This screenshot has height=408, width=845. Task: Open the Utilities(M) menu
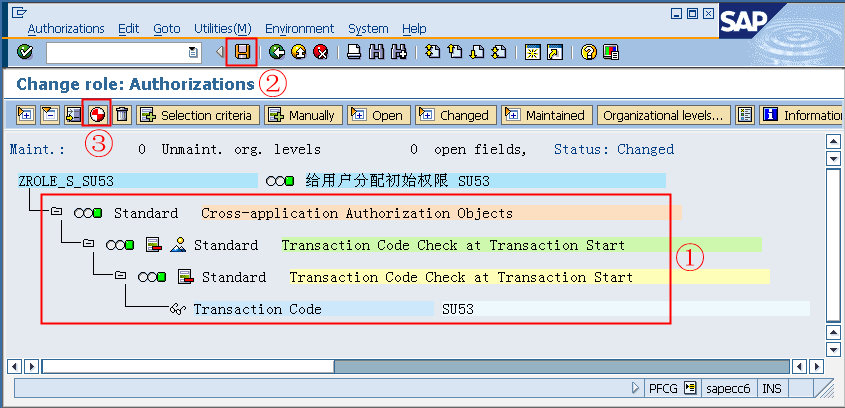(223, 29)
